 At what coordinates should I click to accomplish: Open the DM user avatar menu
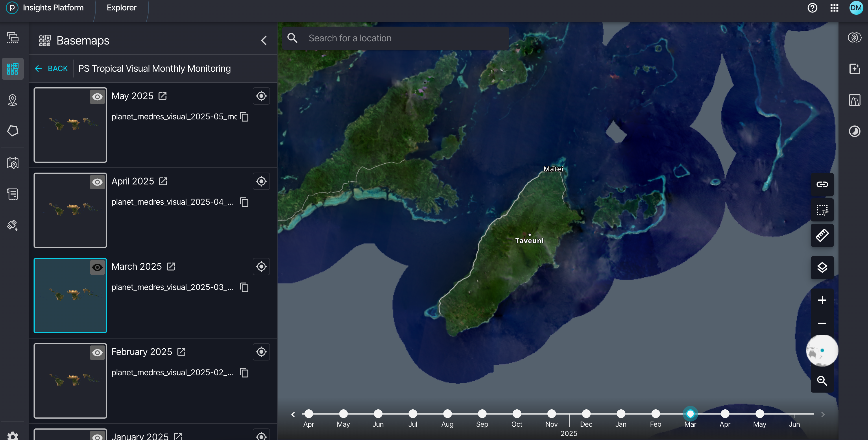(x=856, y=8)
